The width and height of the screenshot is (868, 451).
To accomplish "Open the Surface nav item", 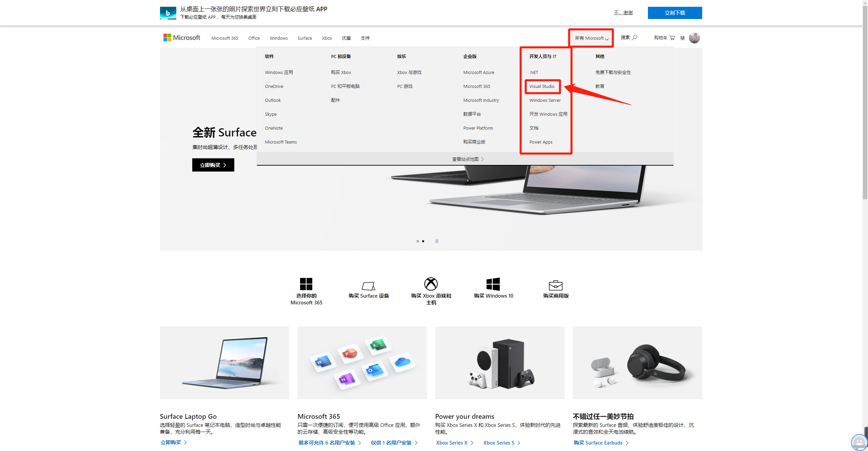I will point(305,38).
